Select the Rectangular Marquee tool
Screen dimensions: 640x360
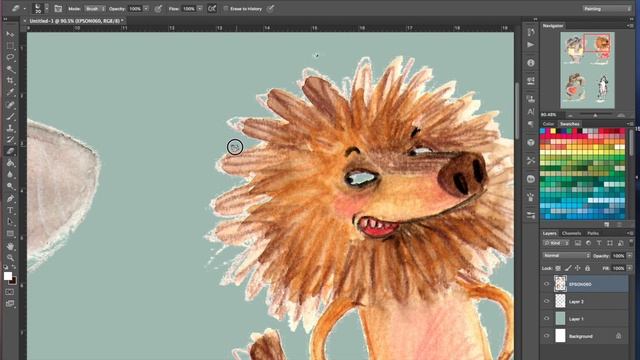(x=10, y=46)
